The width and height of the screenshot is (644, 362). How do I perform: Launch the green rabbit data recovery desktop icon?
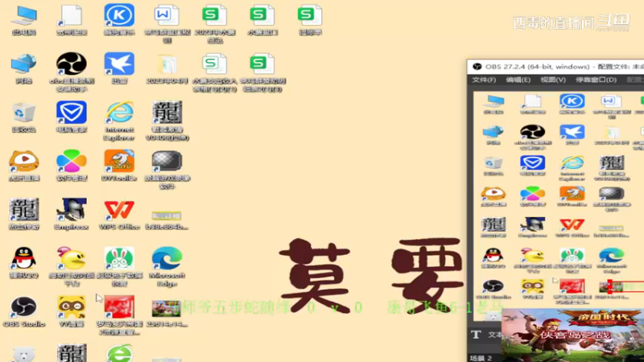[119, 266]
